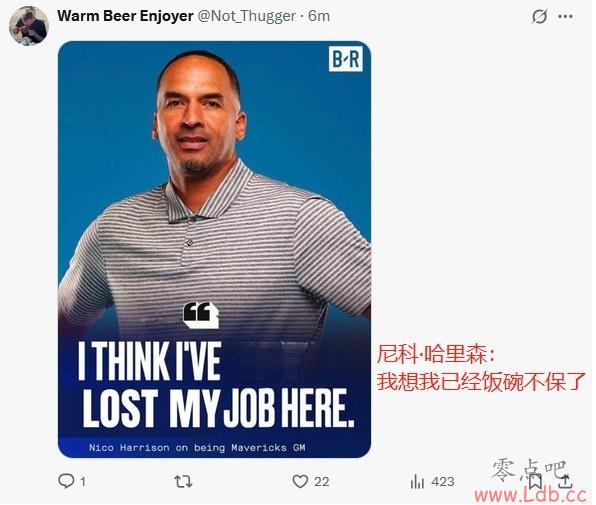Bookmark this post
The height and width of the screenshot is (505, 596).
pyautogui.click(x=535, y=482)
